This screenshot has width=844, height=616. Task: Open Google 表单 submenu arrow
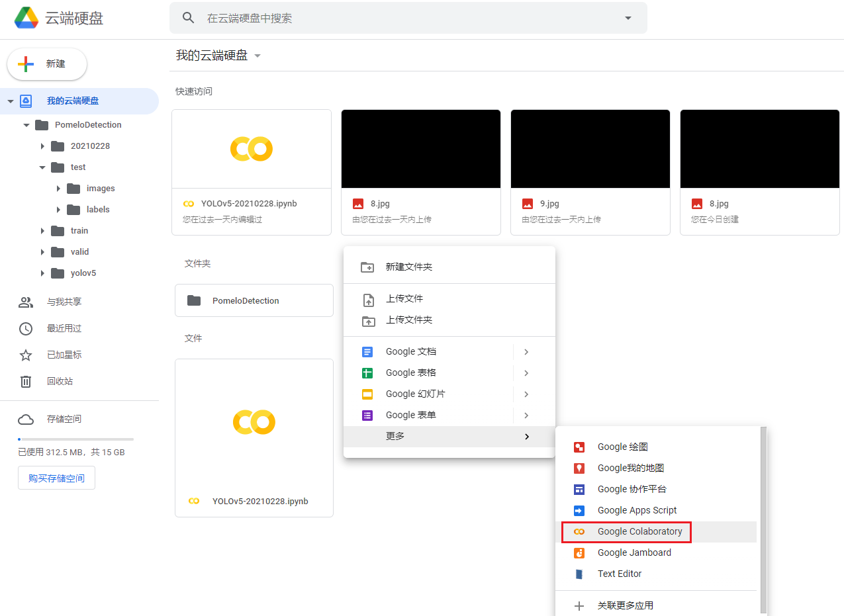[526, 416]
